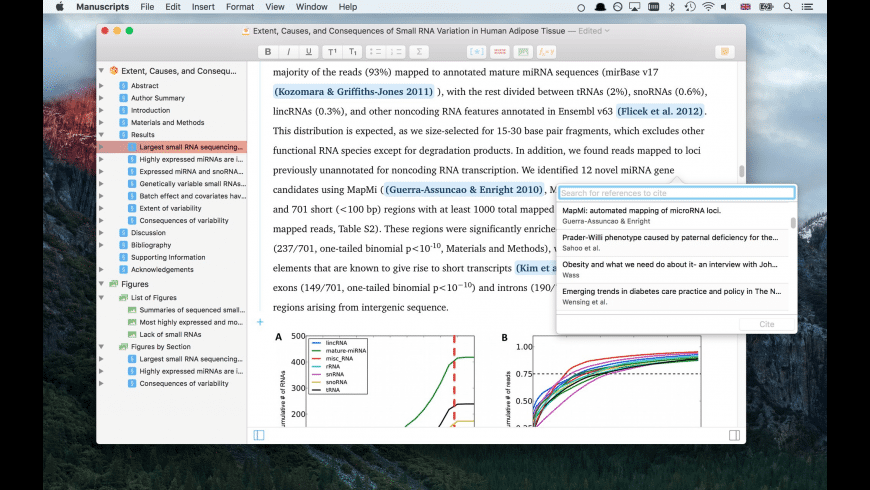Apply superscript with the T¹ button
870x490 pixels.
332,52
